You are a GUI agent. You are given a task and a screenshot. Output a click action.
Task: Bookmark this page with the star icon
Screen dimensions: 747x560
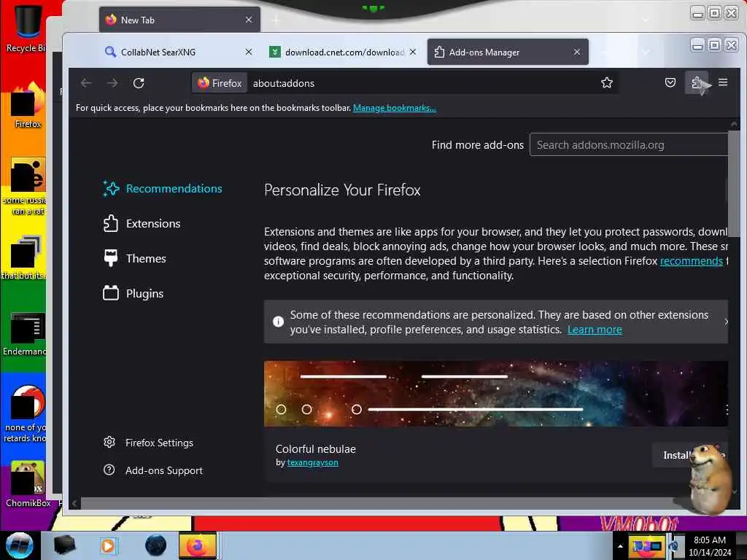pyautogui.click(x=606, y=83)
